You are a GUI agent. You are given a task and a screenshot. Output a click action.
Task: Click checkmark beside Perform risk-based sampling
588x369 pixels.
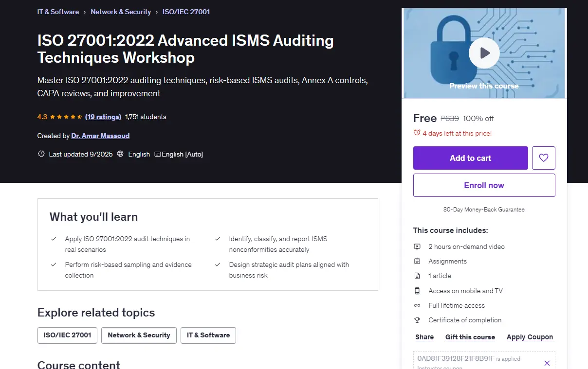pos(54,264)
